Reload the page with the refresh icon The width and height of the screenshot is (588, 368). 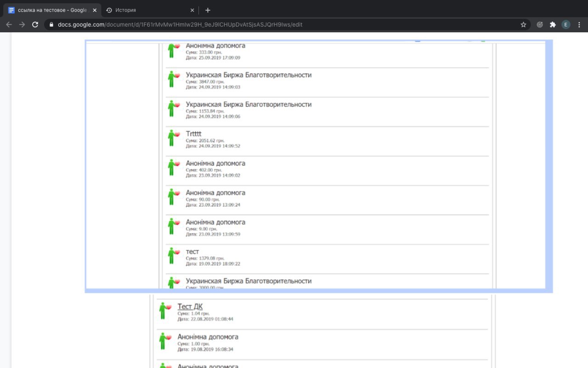point(35,25)
